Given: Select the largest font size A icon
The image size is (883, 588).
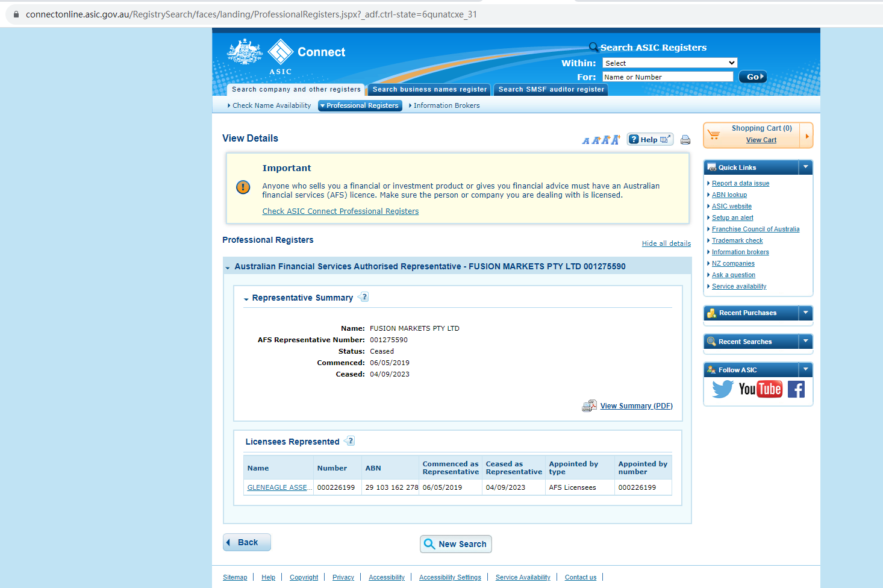Looking at the screenshot, I should point(615,140).
